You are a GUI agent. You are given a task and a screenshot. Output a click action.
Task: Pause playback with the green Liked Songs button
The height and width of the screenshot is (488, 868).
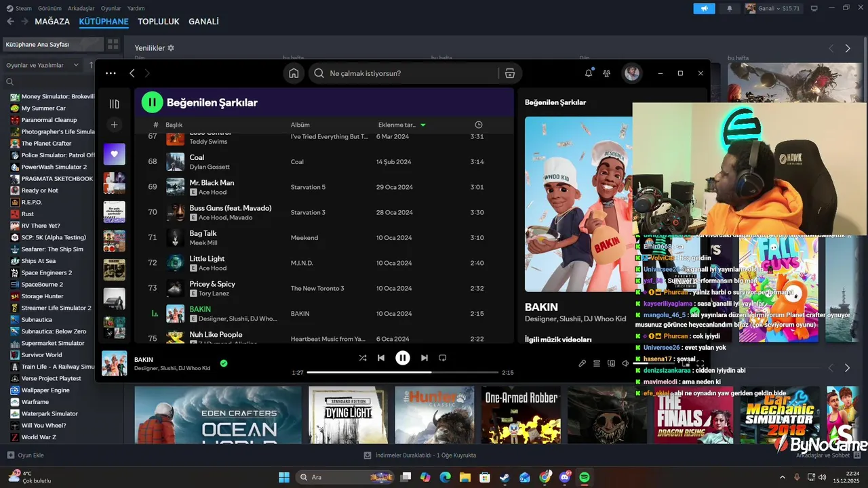coord(152,102)
